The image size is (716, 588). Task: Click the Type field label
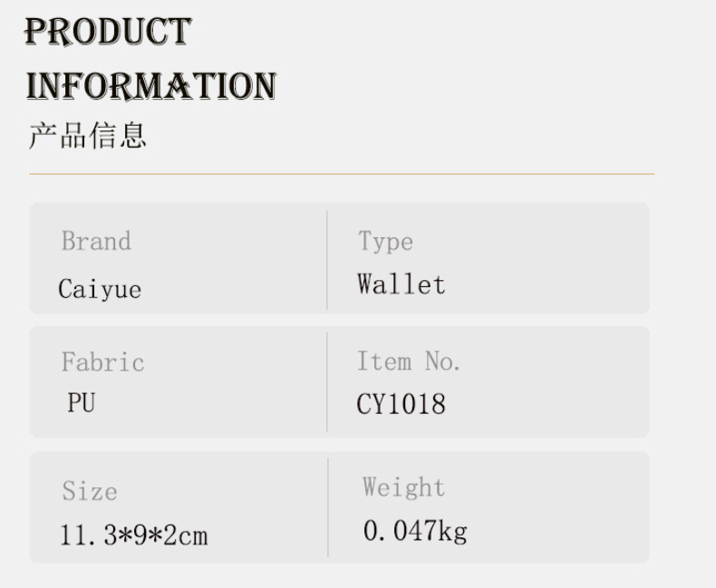pyautogui.click(x=385, y=242)
